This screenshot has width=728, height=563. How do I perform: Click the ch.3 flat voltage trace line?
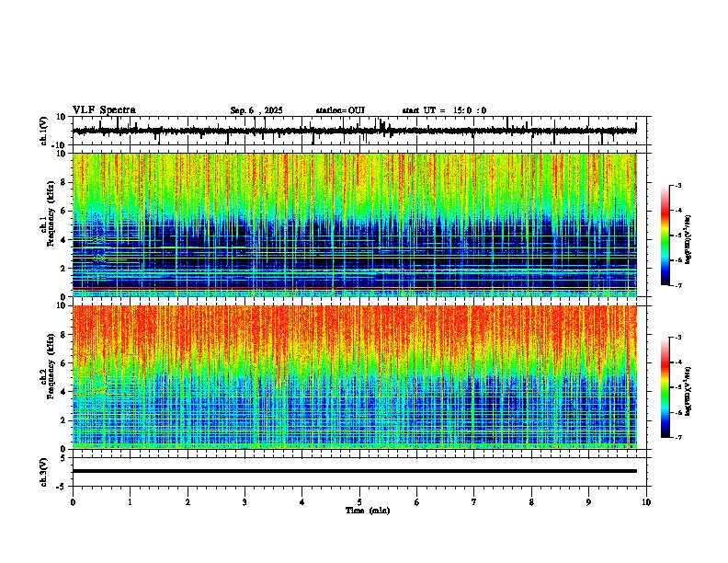tap(354, 471)
